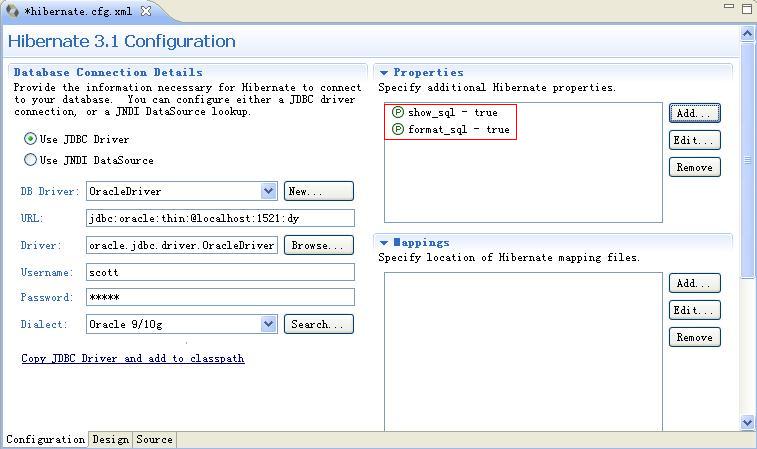
Task: Open the DB Driver dropdown
Action: tap(268, 191)
